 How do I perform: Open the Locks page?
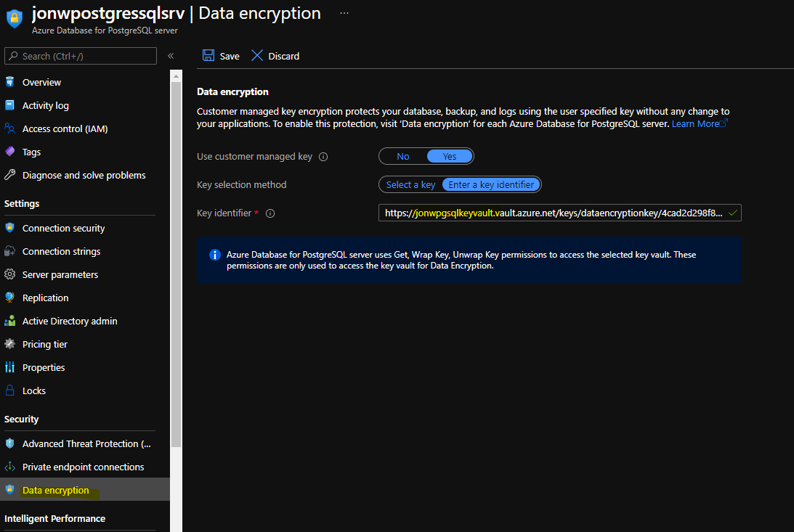point(34,391)
